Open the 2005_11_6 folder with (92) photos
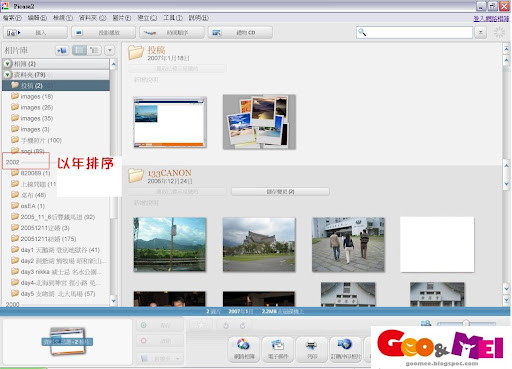Viewport: 512px width, 369px height. point(53,217)
